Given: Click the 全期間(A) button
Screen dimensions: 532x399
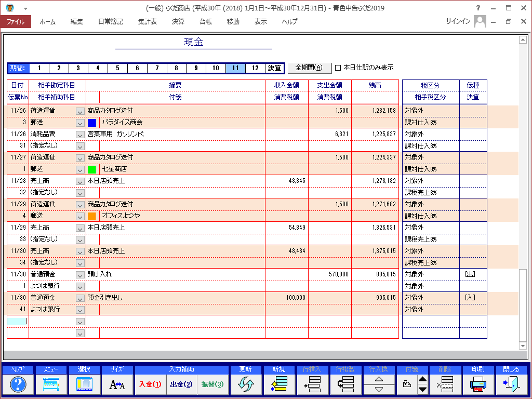Looking at the screenshot, I should click(309, 68).
